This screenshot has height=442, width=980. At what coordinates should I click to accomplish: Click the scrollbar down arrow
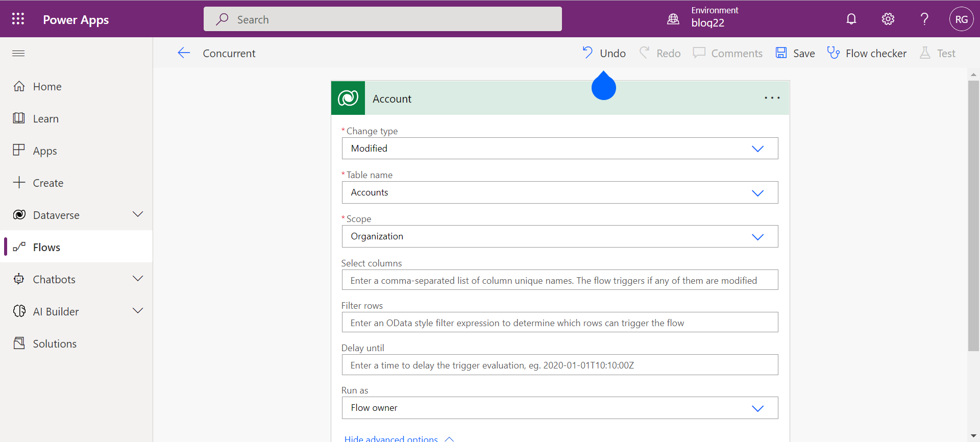[x=973, y=436]
